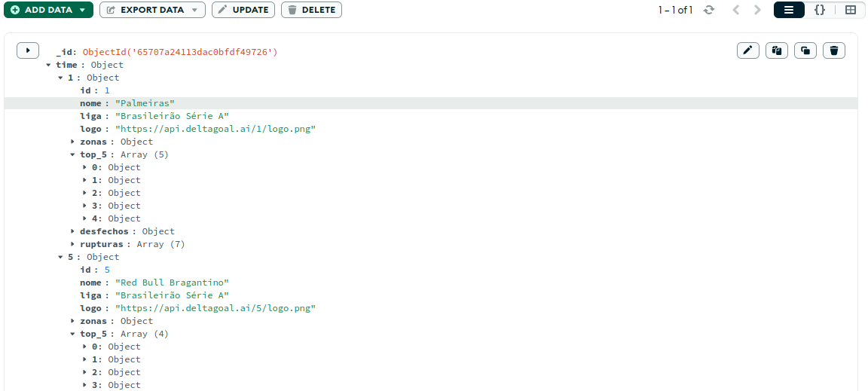Viewport: 868px width, 391px height.
Task: Click the Red Bull Bragantino logo URL value
Action: tap(215, 308)
